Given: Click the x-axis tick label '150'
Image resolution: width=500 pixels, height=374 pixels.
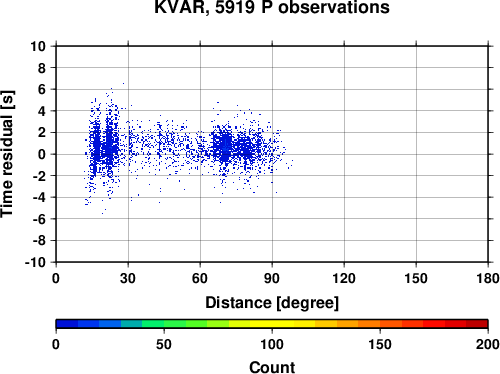Looking at the screenshot, I should pos(416,278).
